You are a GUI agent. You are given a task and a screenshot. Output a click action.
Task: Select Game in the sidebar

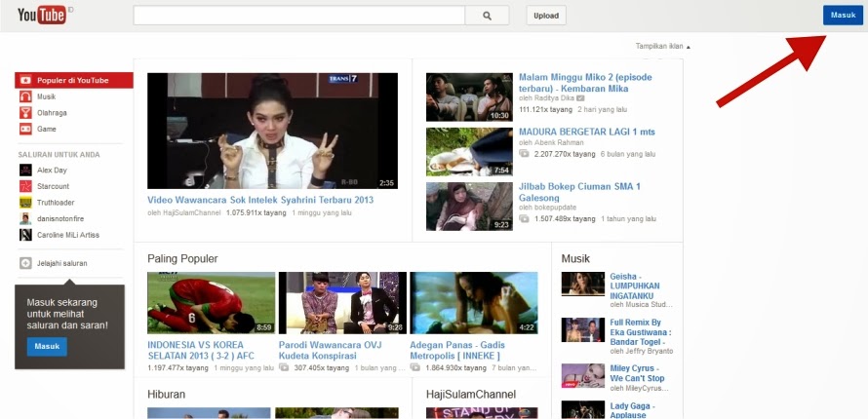(47, 129)
